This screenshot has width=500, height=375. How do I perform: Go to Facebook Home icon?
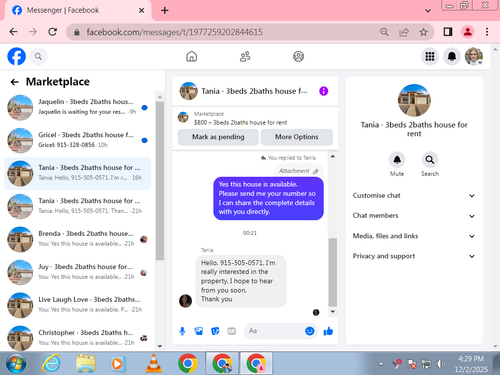[191, 56]
